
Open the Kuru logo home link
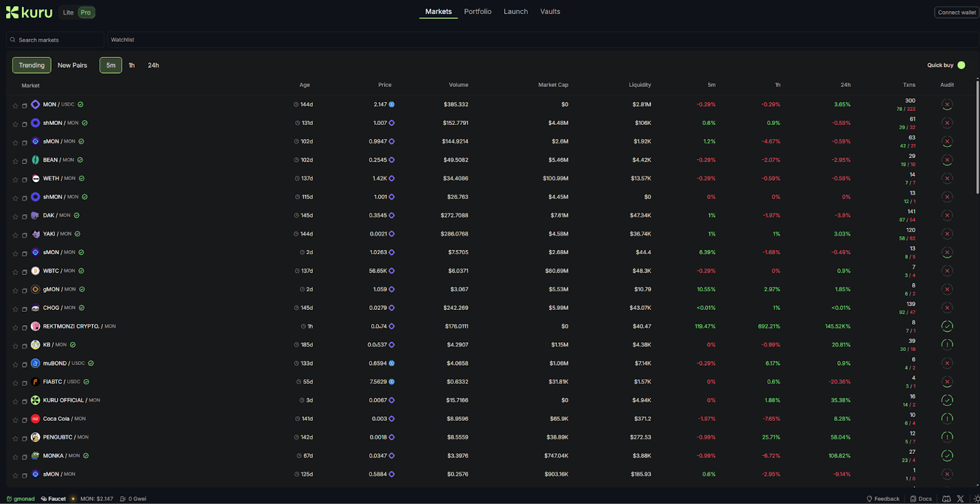29,12
